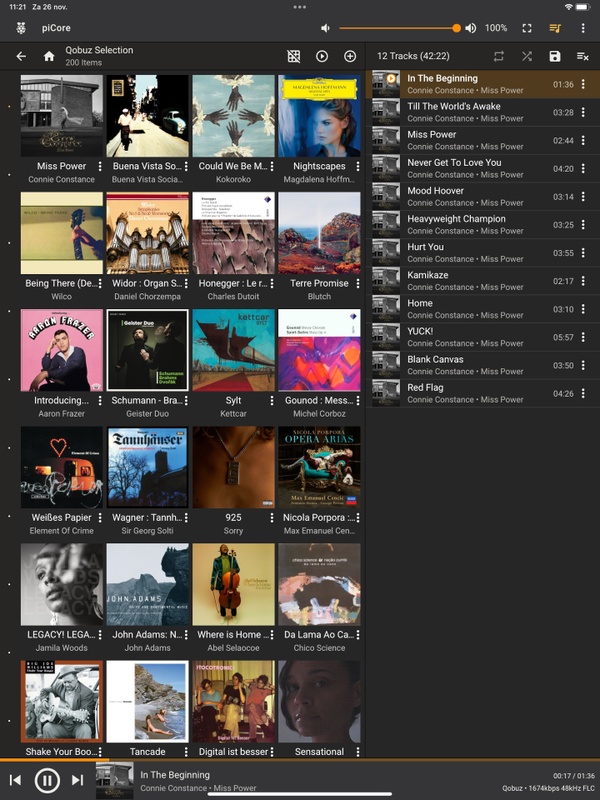Open menu for 925 album
This screenshot has height=800, width=600.
pyautogui.click(x=272, y=517)
